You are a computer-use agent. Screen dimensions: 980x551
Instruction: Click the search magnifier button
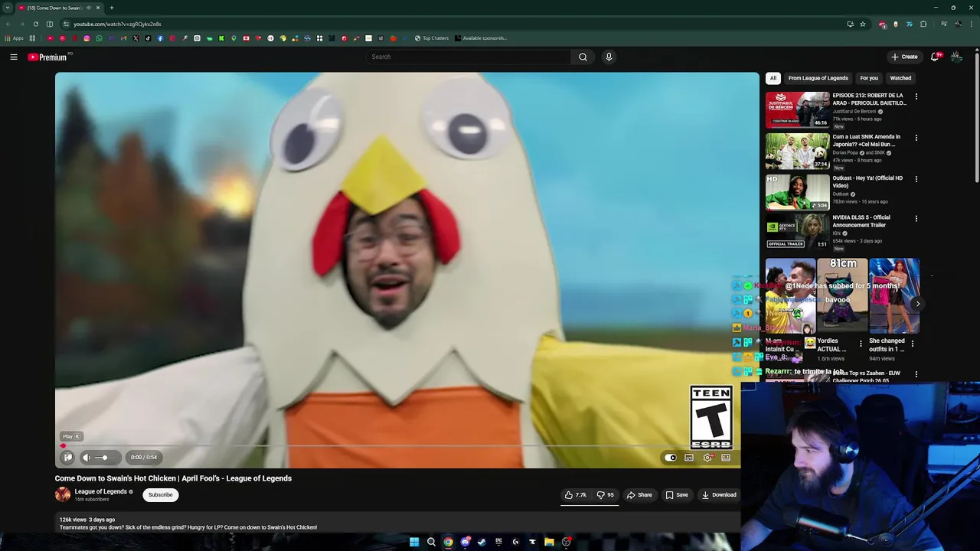[583, 57]
